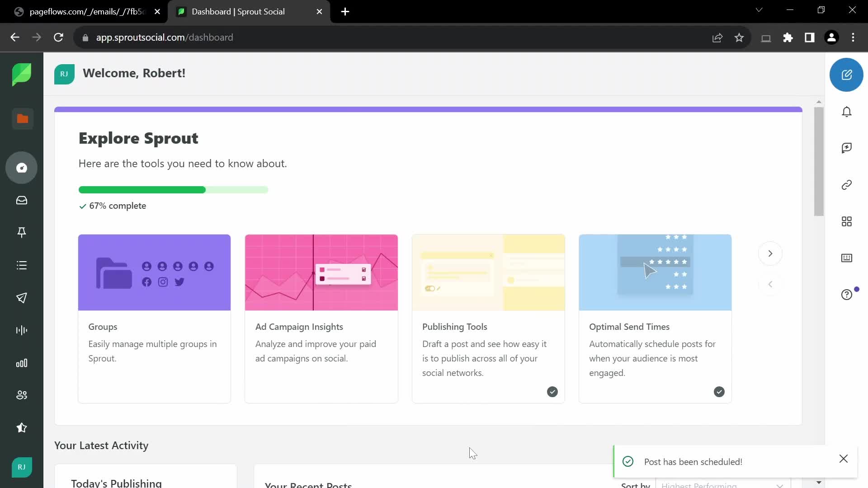Click the left carousel collapse arrow
Image resolution: width=868 pixels, height=488 pixels.
(x=771, y=284)
